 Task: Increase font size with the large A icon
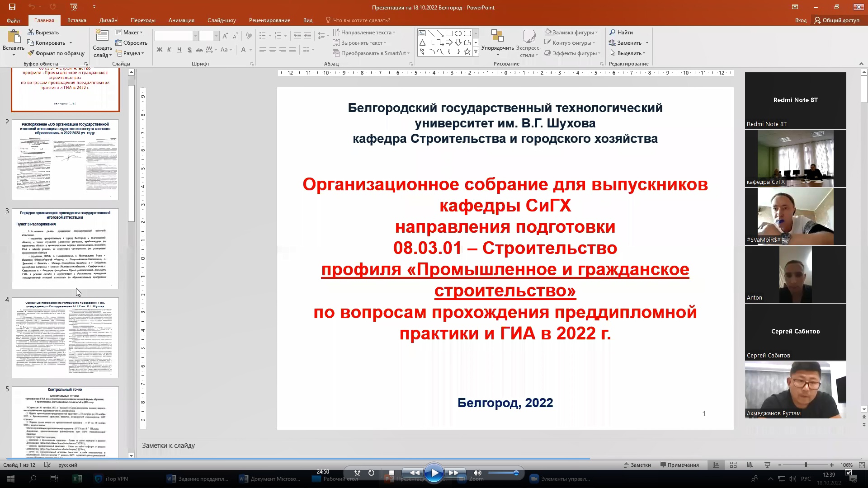225,36
